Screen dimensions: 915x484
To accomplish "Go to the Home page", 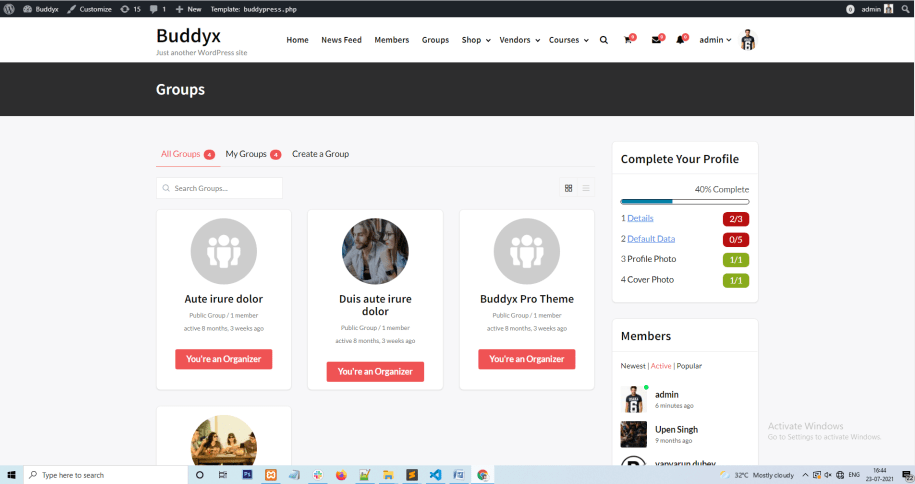I will pyautogui.click(x=297, y=40).
